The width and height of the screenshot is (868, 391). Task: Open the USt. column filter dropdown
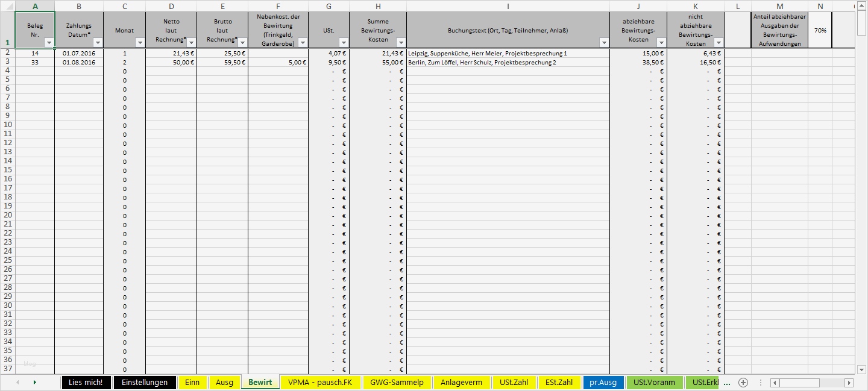coord(342,43)
